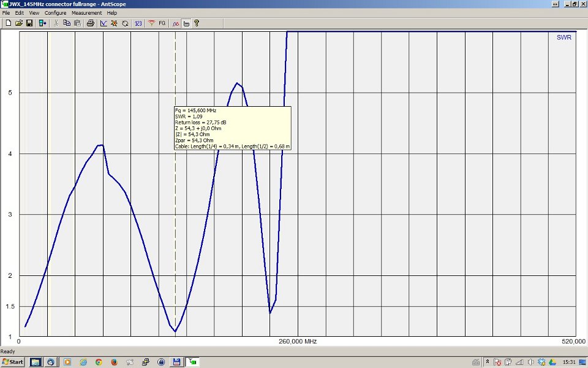Open the File menu
This screenshot has width=588, height=368.
(x=6, y=13)
